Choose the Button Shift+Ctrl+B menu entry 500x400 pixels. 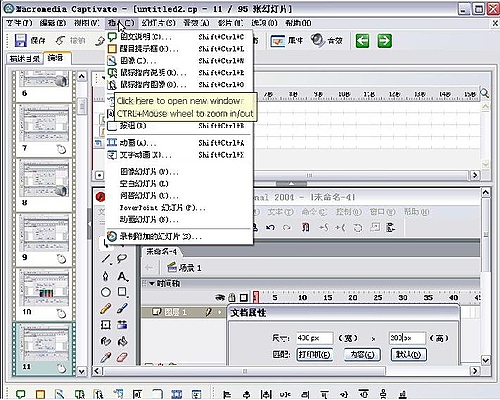pos(179,126)
